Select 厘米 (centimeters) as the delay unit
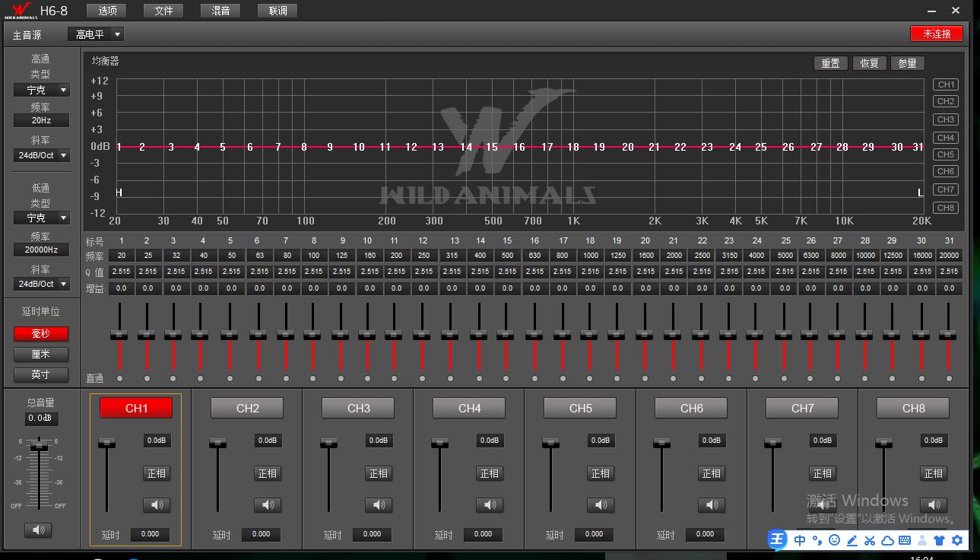The image size is (980, 560). tap(41, 354)
